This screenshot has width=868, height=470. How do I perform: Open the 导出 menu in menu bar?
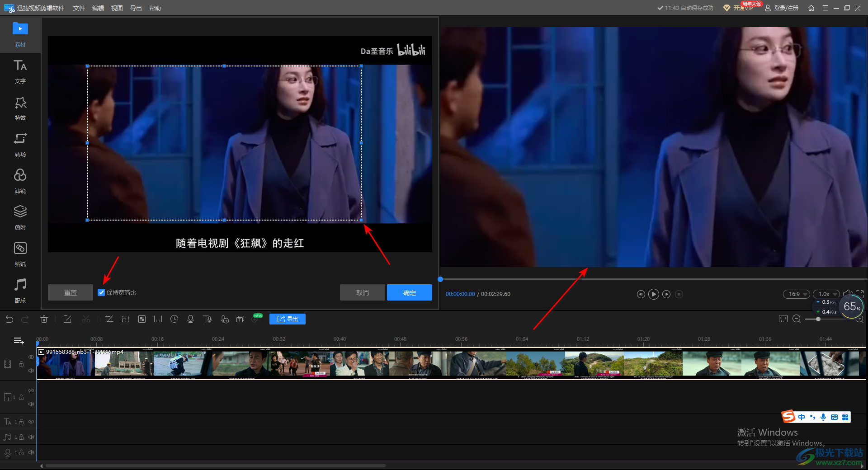pyautogui.click(x=136, y=8)
